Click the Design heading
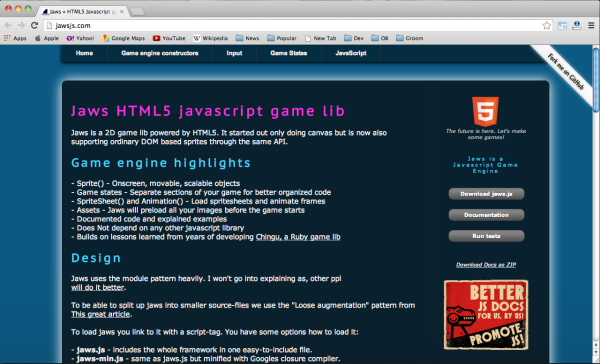This screenshot has height=364, width=600. pyautogui.click(x=96, y=258)
